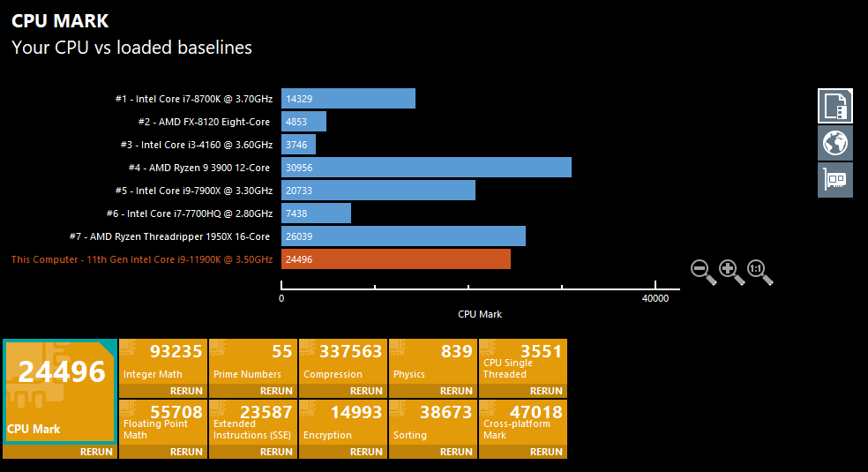Click the AMD FX-8120 bar 4853
The width and height of the screenshot is (868, 472).
point(303,122)
